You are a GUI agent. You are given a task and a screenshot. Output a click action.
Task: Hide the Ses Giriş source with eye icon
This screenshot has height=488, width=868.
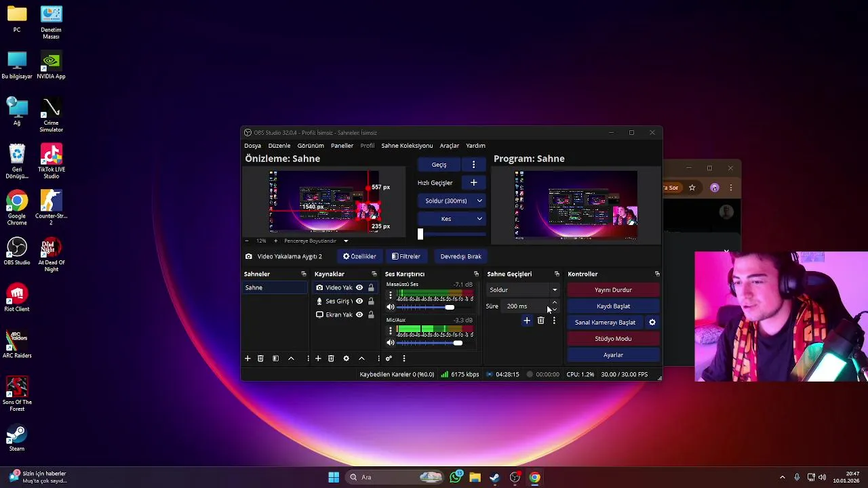tap(359, 301)
